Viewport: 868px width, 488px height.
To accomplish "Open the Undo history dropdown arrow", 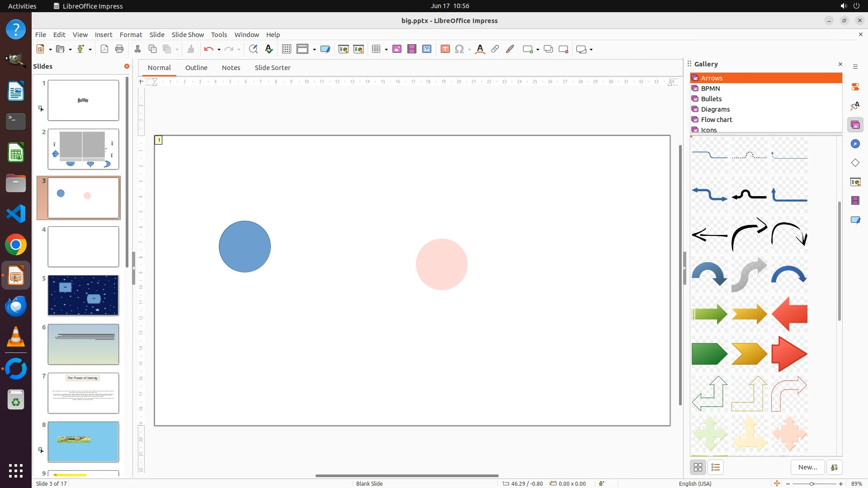I will pyautogui.click(x=219, y=50).
